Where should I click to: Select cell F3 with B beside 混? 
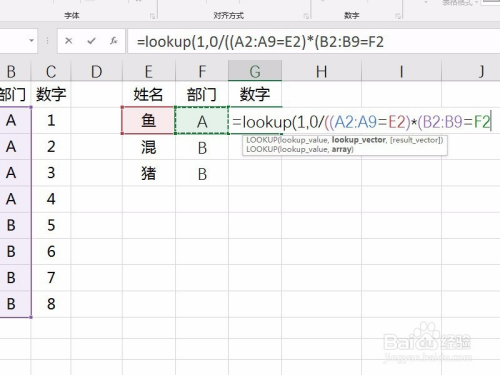coord(202,147)
